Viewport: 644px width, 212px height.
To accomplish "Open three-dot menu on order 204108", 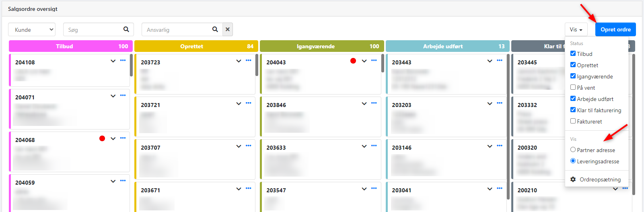I will pyautogui.click(x=123, y=60).
